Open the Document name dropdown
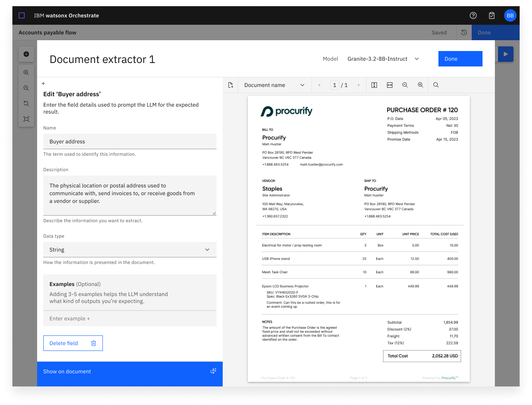Viewport: 532px width, 405px height. pyautogui.click(x=275, y=85)
